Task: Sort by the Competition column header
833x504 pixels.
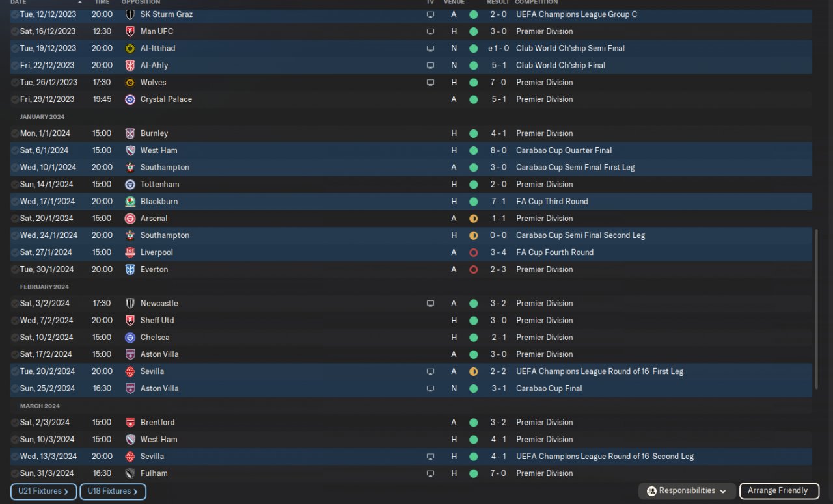Action: [536, 3]
